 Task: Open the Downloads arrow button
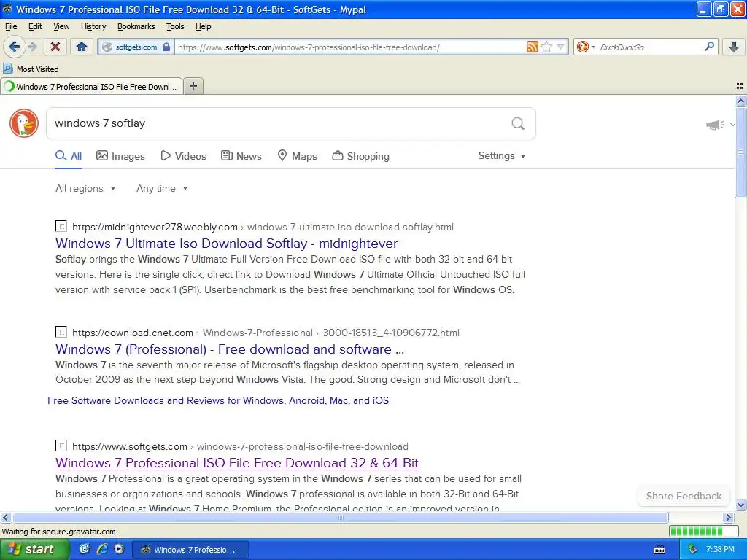click(734, 47)
